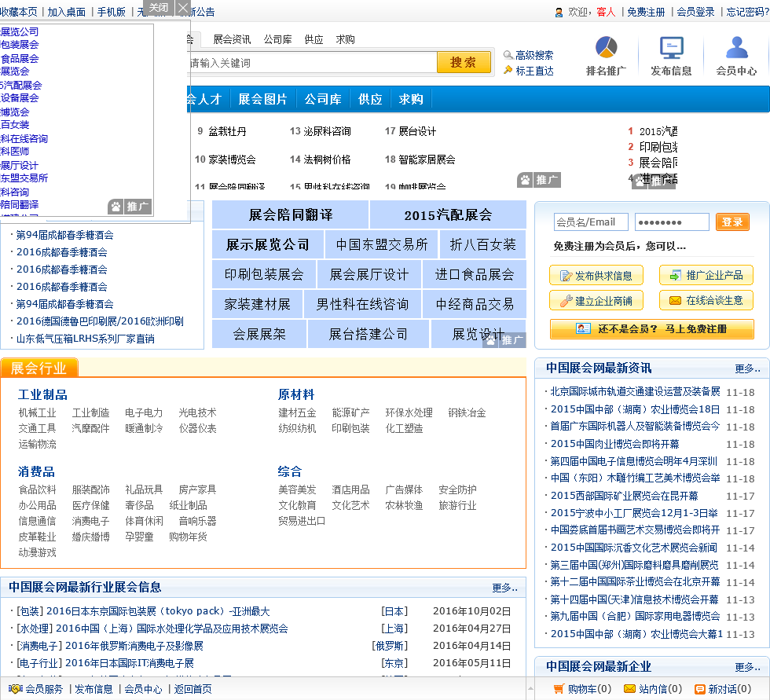The height and width of the screenshot is (700, 770).
Task: Close the floating popup with X
Action: pos(182,8)
